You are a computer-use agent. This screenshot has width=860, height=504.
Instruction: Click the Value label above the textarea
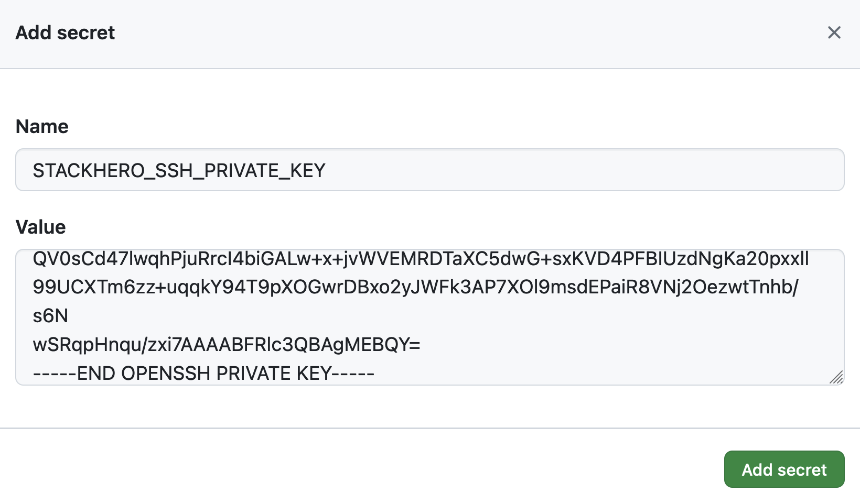coord(40,227)
